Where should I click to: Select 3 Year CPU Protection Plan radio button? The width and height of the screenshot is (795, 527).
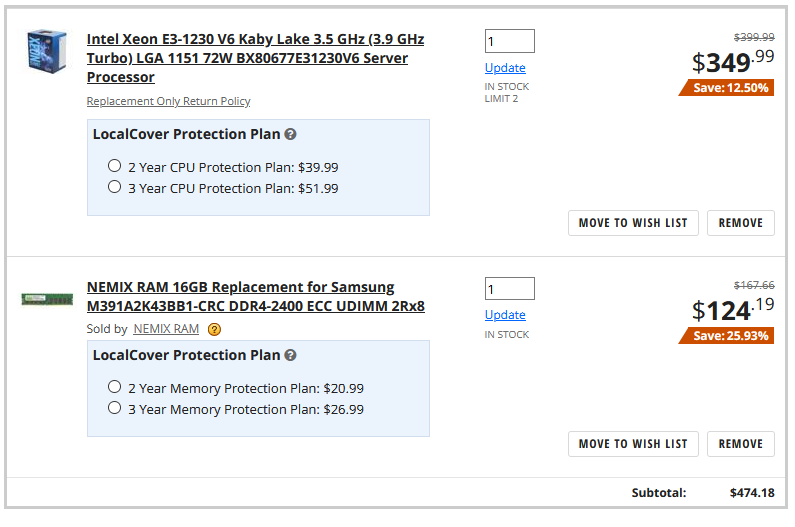click(x=115, y=187)
